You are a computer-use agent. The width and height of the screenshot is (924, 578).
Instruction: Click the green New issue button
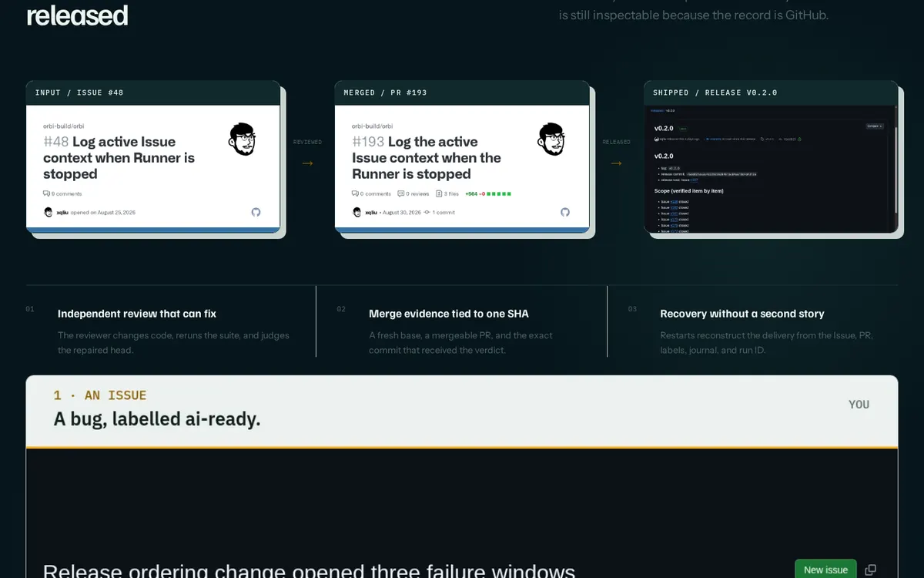pos(825,569)
